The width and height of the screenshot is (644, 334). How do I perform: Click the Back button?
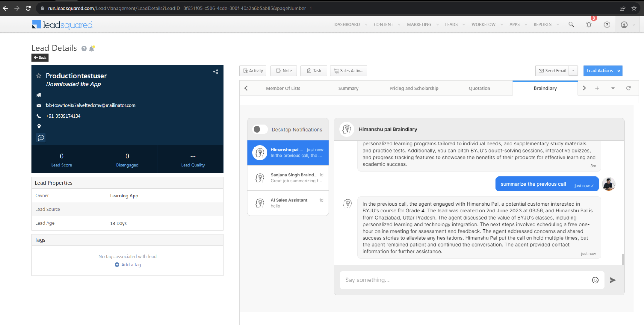coord(40,57)
